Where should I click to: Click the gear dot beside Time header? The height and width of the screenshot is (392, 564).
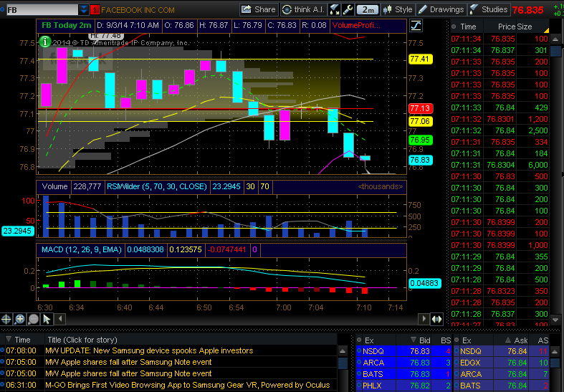pos(454,27)
